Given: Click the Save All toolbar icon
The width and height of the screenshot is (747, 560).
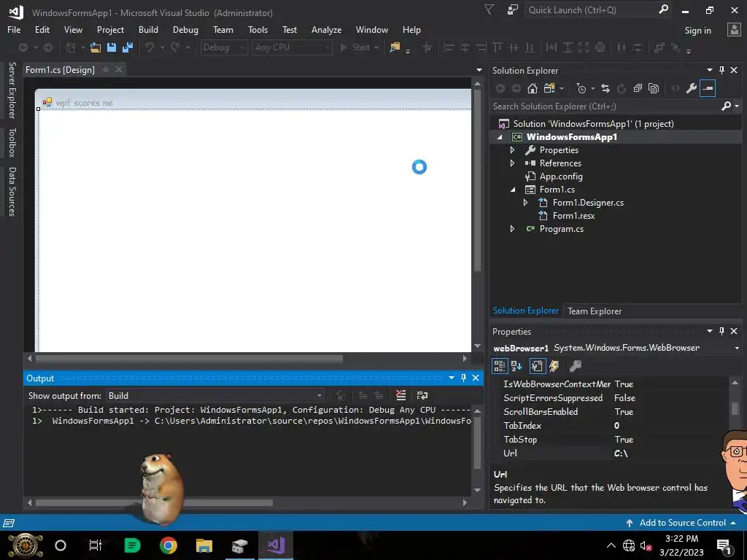Looking at the screenshot, I should [128, 47].
